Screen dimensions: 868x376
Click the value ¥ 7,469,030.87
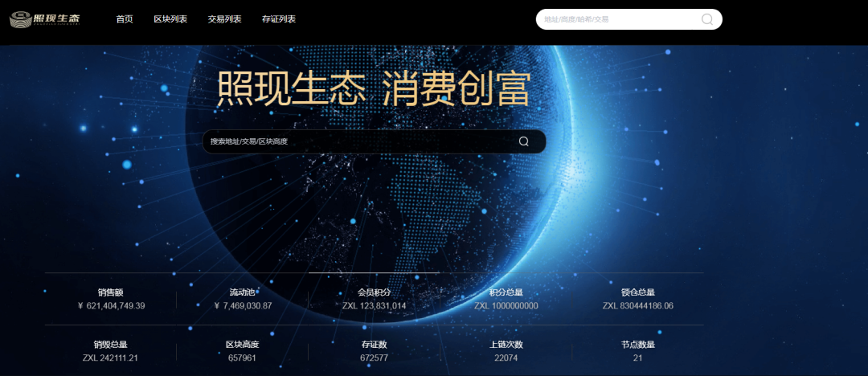(243, 305)
